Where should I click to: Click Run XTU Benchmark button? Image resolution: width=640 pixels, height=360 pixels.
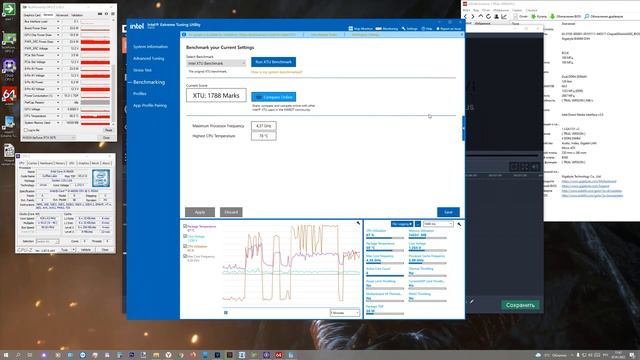tap(273, 62)
